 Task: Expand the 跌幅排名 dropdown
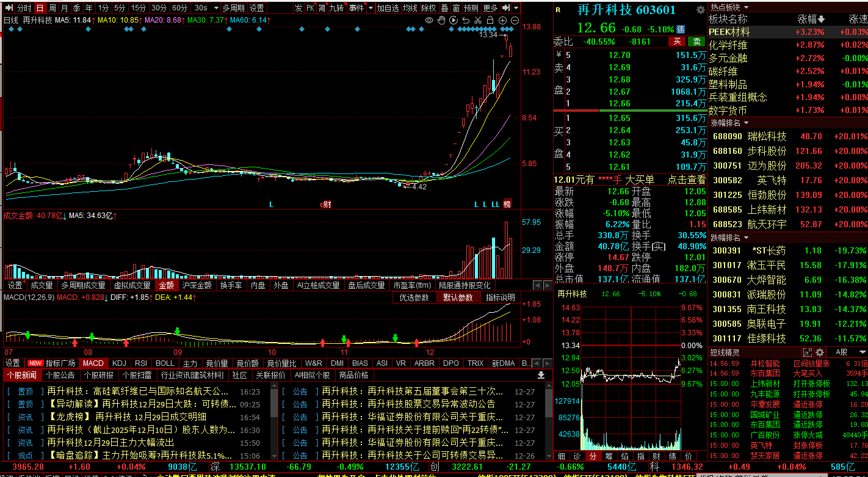(746, 238)
